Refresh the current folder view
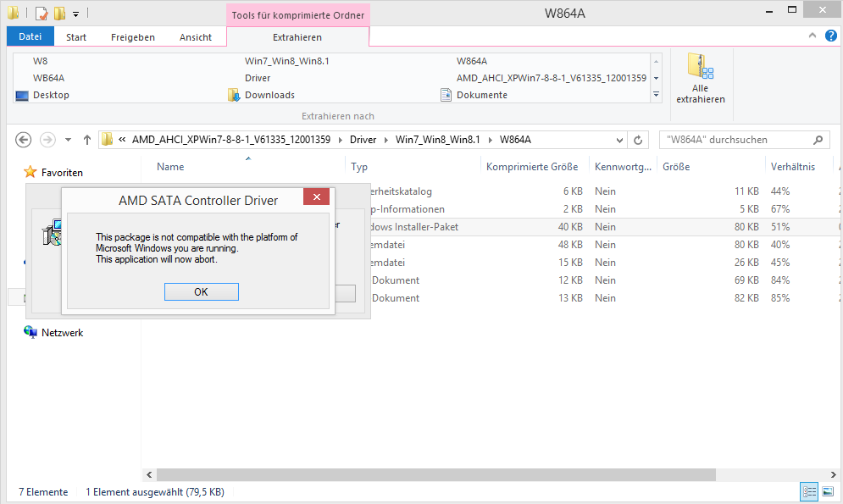This screenshot has width=843, height=504. pos(638,140)
